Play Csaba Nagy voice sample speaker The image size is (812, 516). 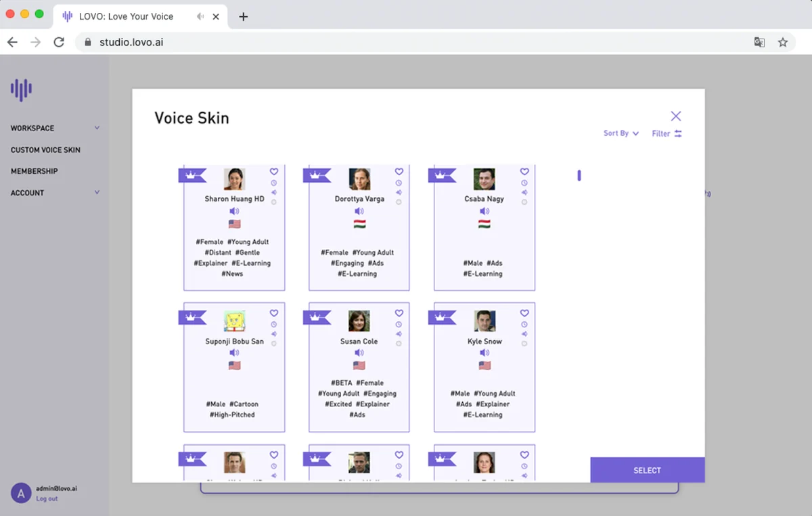point(484,212)
